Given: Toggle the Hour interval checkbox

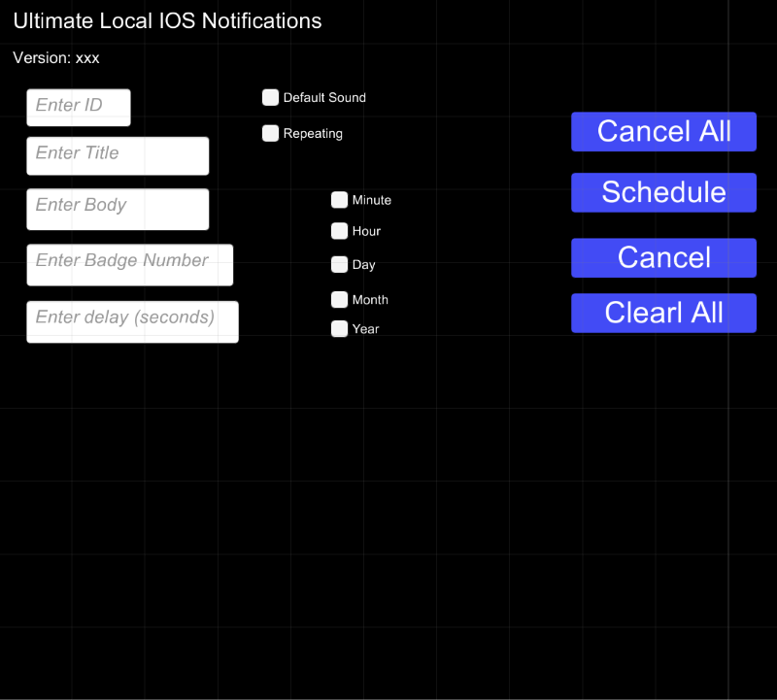Looking at the screenshot, I should pos(339,231).
